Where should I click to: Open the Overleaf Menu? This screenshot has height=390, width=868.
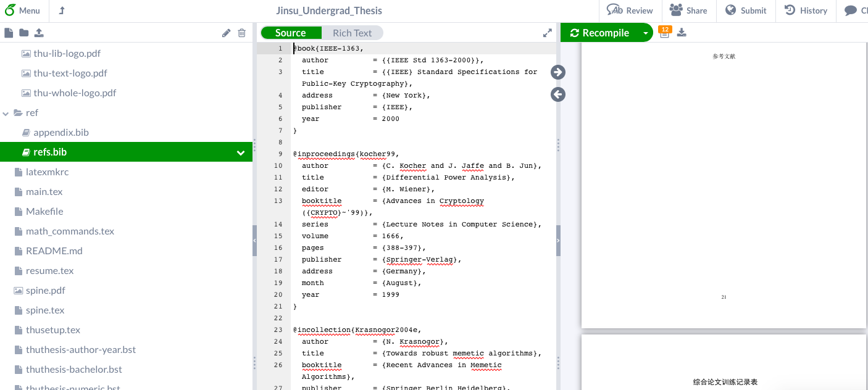coord(22,10)
